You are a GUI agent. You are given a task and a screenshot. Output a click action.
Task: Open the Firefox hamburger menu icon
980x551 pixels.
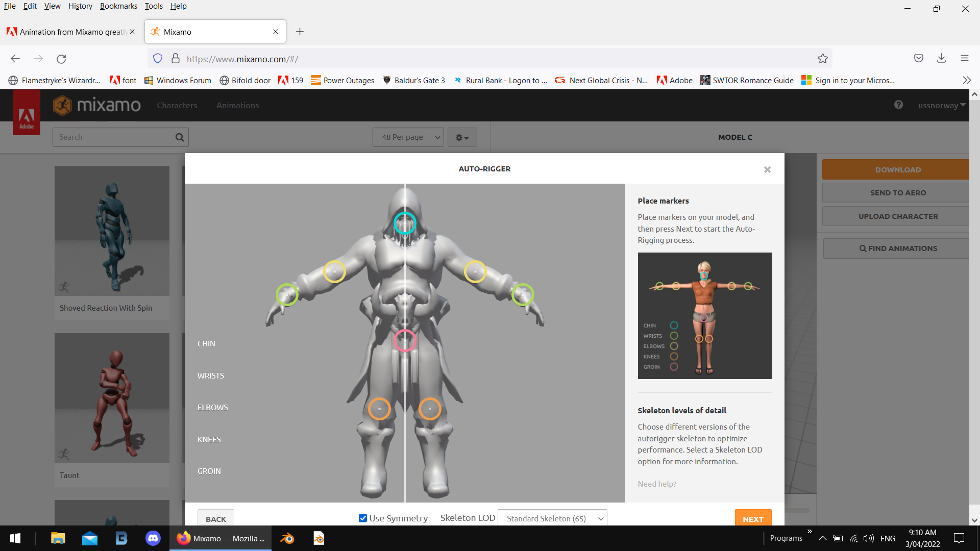pyautogui.click(x=965, y=58)
